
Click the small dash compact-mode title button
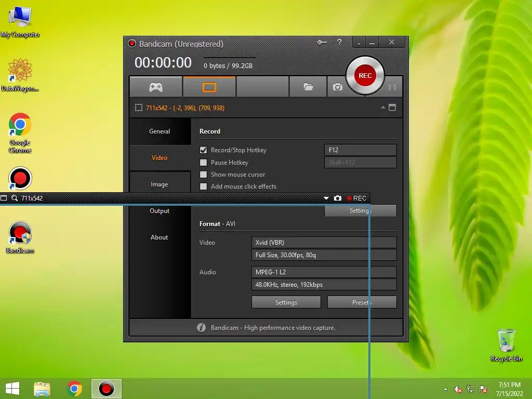pos(358,43)
